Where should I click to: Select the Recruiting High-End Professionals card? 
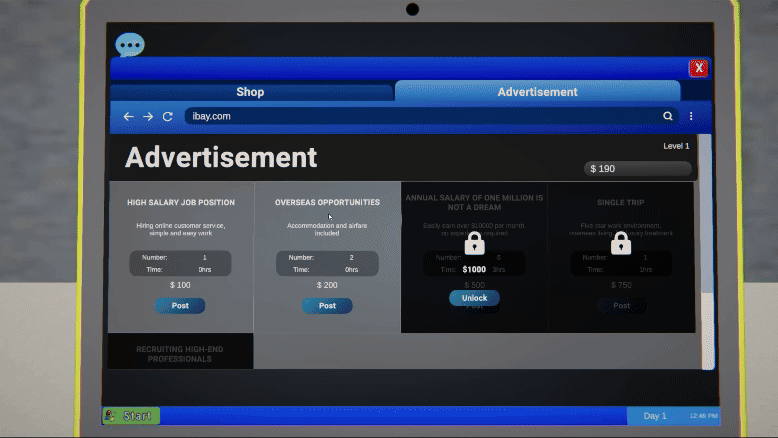point(180,352)
